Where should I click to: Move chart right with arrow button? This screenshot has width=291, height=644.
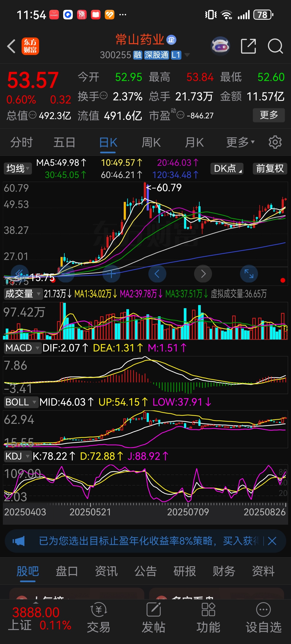203,274
